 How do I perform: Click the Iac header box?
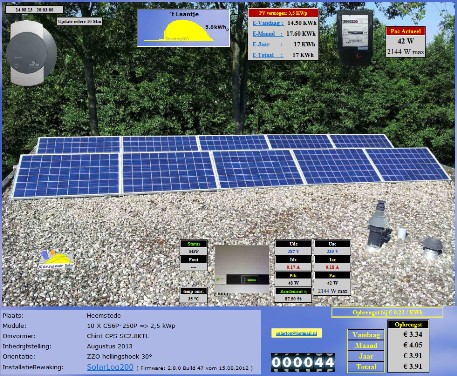click(332, 259)
